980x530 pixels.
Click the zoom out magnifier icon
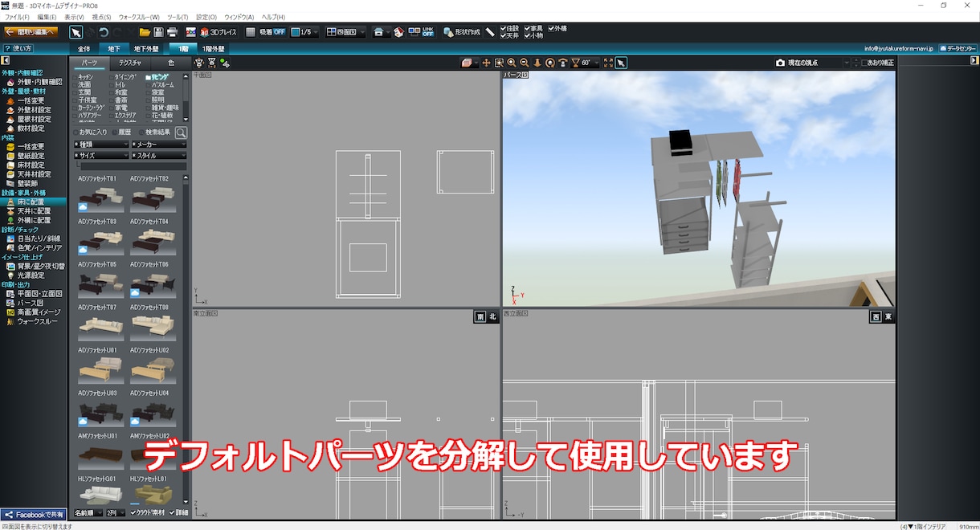click(x=524, y=63)
